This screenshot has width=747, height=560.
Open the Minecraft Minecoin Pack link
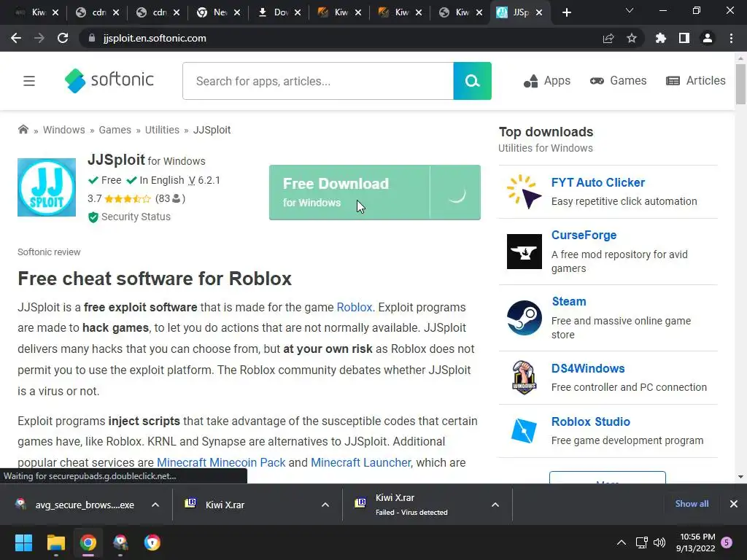click(x=221, y=462)
